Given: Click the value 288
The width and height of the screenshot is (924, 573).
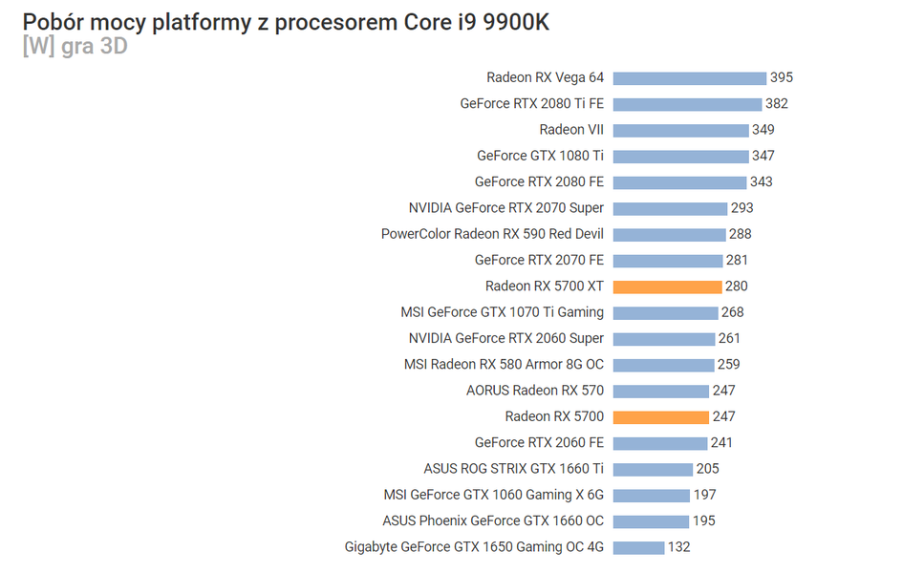Looking at the screenshot, I should point(741,234).
